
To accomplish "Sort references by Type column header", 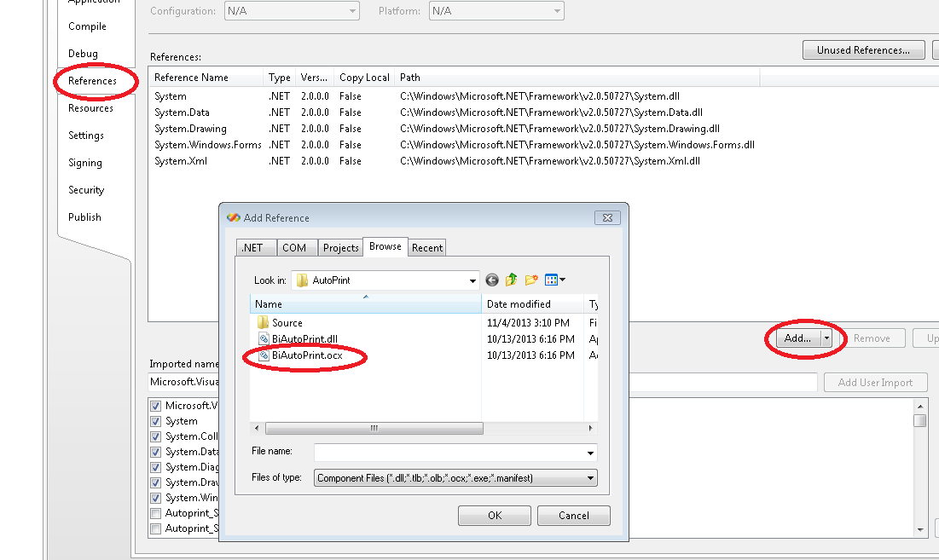I will [280, 78].
